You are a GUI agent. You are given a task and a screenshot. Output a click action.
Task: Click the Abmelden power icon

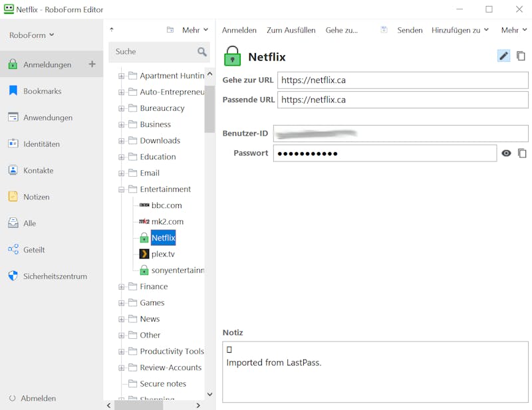(x=12, y=398)
